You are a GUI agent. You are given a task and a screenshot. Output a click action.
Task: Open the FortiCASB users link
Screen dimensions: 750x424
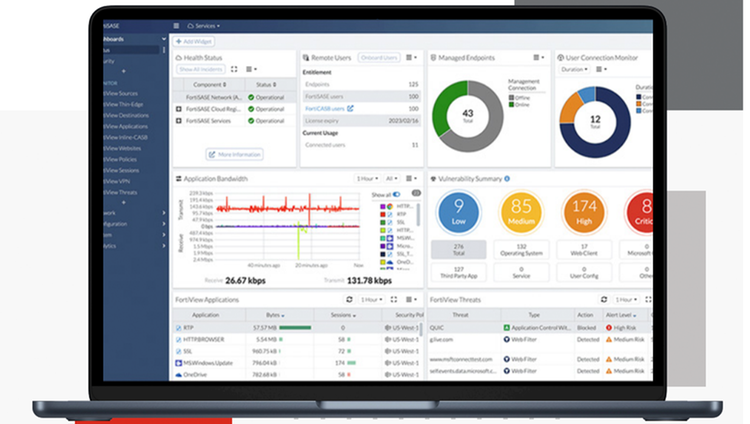[325, 109]
